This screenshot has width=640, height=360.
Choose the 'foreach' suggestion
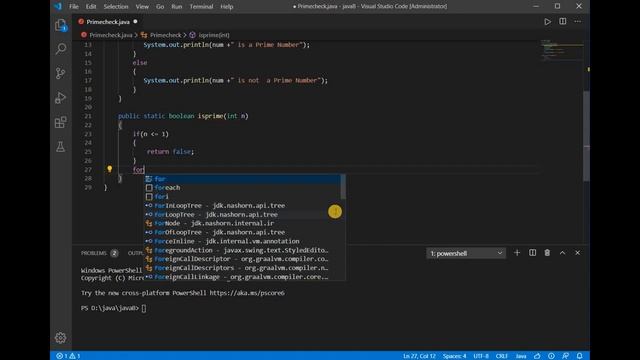point(242,188)
